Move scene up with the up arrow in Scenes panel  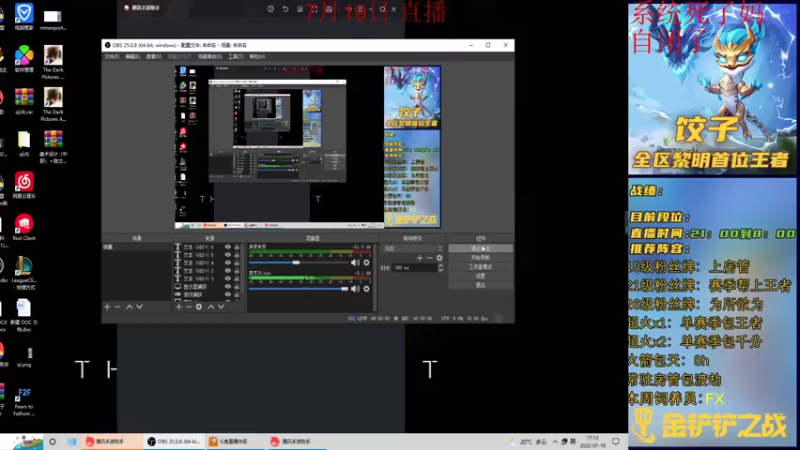click(x=130, y=307)
